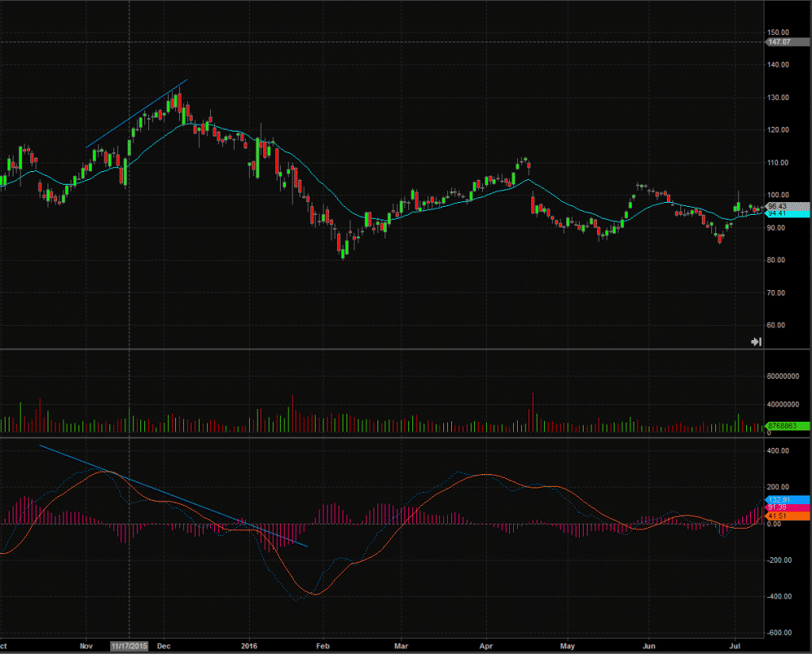This screenshot has height=654, width=812.
Task: Click the 150.00 level on price axis
Action: point(779,32)
